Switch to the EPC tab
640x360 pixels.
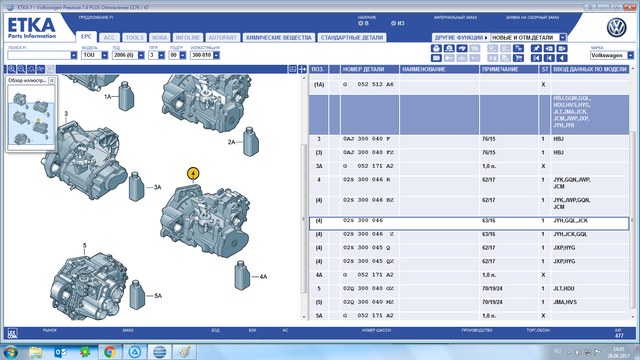(86, 37)
